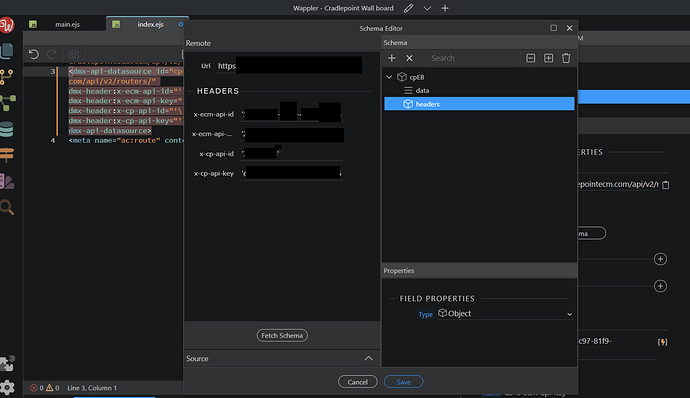This screenshot has height=398, width=690.
Task: Collapse all schema nodes icon
Action: click(531, 58)
